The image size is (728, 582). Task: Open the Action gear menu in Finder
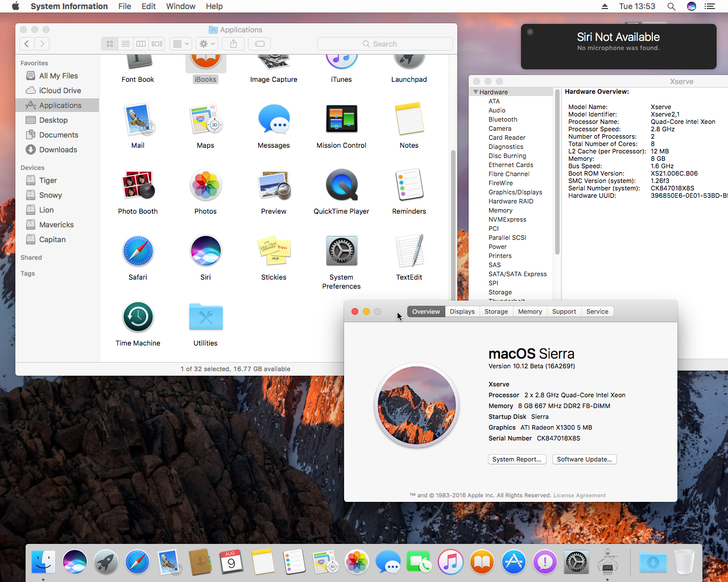click(207, 44)
